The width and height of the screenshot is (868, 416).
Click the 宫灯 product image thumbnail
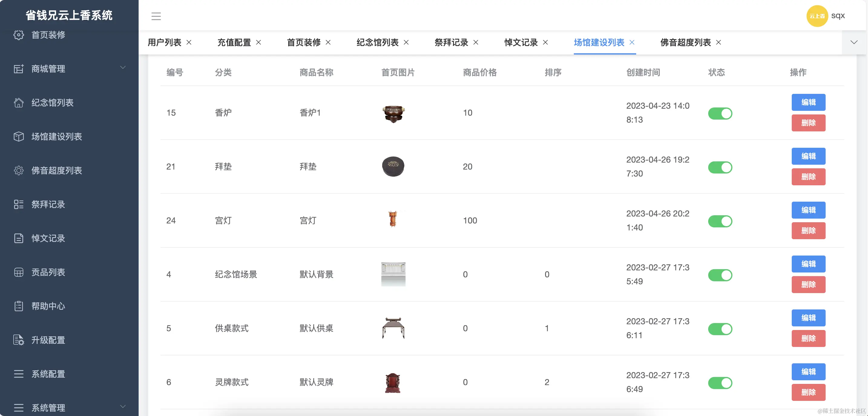pos(393,220)
